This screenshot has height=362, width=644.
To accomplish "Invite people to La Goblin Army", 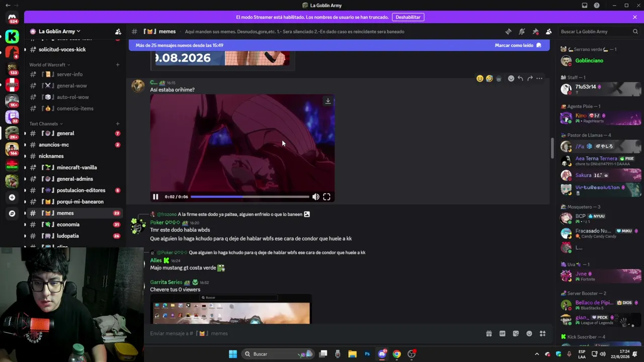I will point(118,32).
